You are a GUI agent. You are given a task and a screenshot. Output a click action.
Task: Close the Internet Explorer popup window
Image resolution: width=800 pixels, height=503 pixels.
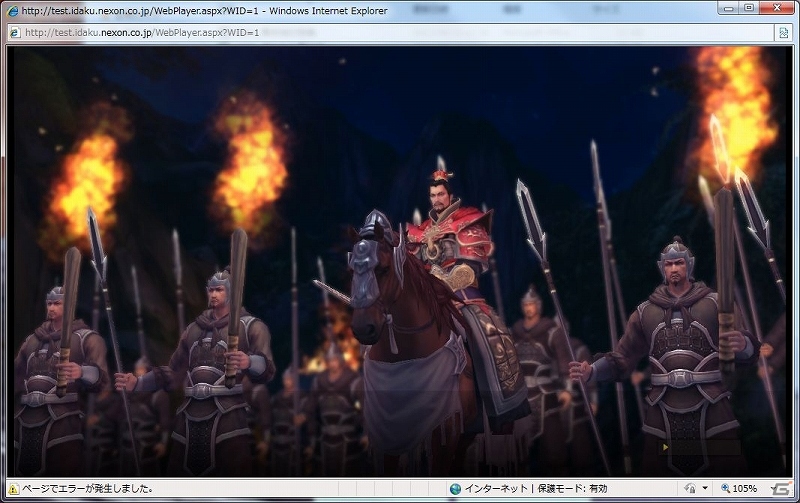777,8
